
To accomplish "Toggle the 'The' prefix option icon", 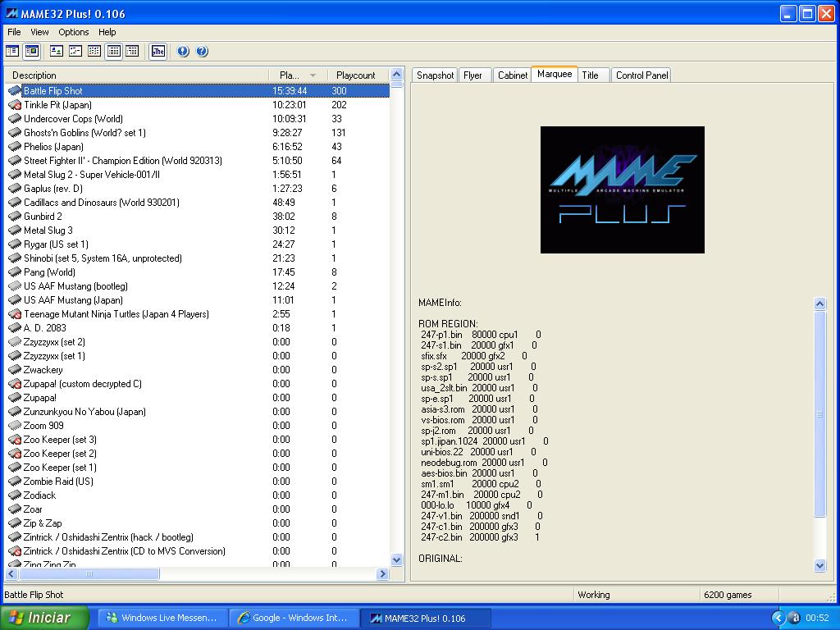I will [157, 52].
